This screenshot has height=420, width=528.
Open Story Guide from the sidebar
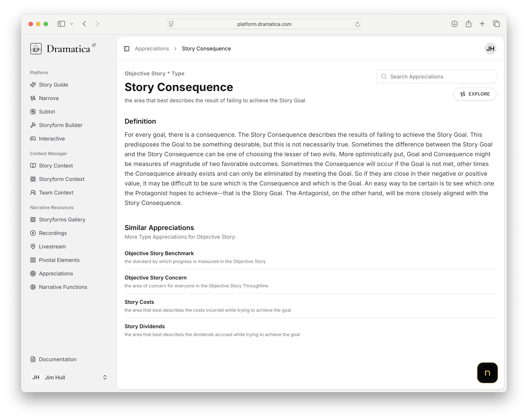click(x=53, y=85)
